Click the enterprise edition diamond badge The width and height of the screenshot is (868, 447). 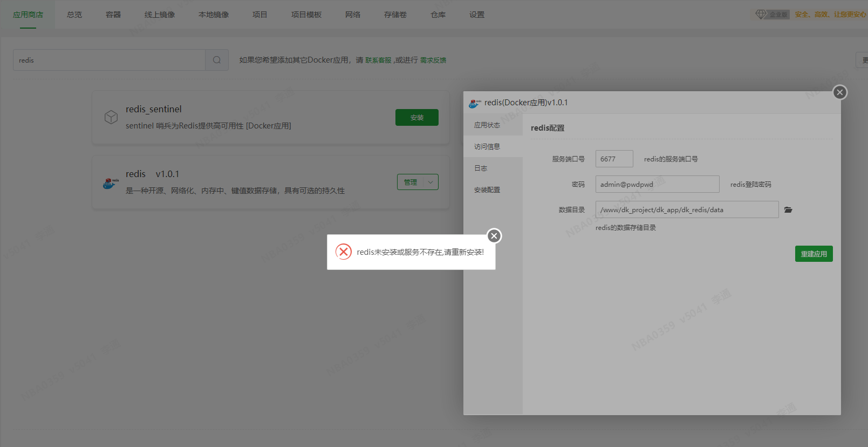pyautogui.click(x=772, y=15)
